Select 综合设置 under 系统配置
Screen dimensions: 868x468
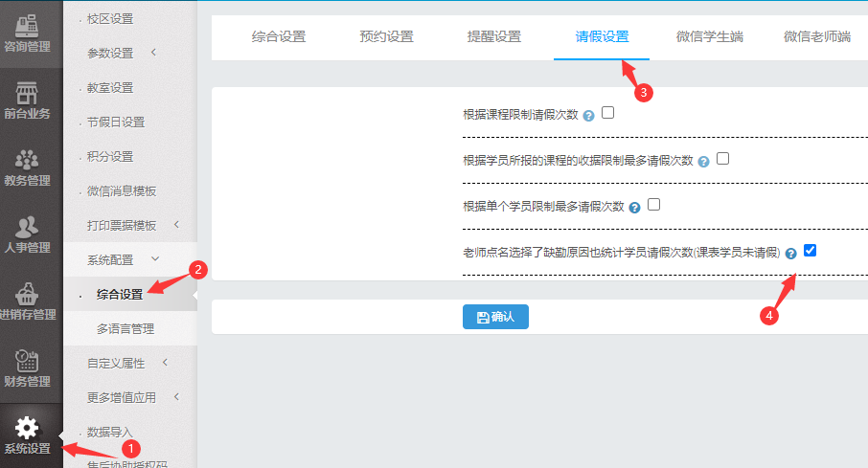120,295
